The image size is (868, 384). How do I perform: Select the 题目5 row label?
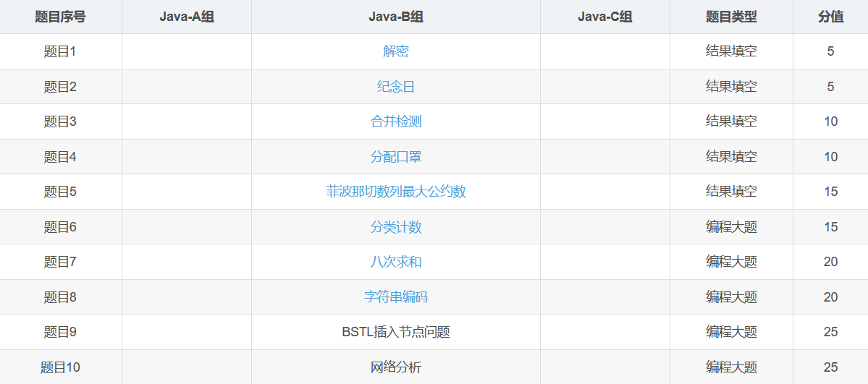tap(60, 192)
